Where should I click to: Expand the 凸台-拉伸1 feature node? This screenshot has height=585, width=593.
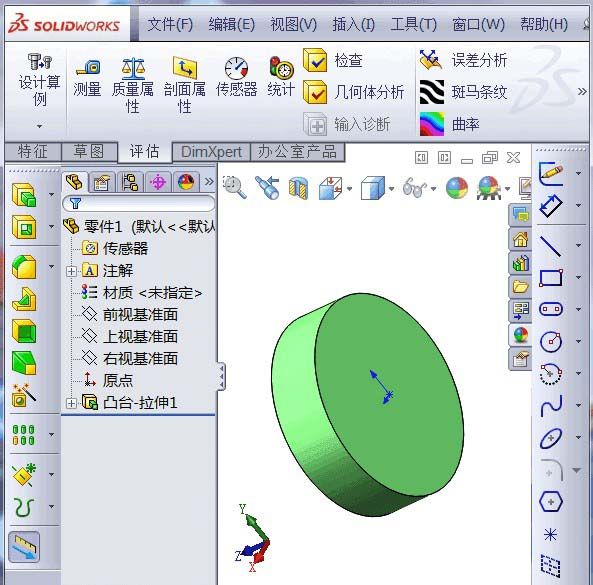(71, 403)
